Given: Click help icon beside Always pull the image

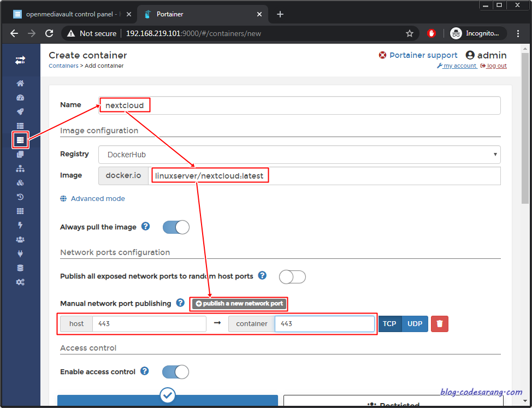Looking at the screenshot, I should [x=145, y=226].
